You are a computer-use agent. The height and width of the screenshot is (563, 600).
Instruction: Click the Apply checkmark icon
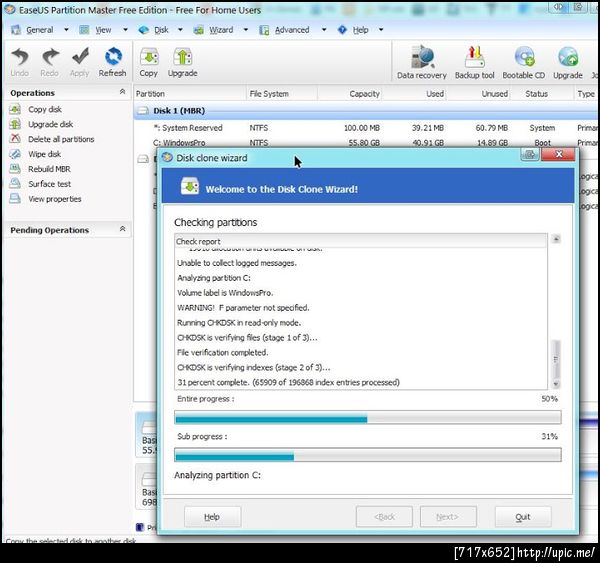[80, 56]
